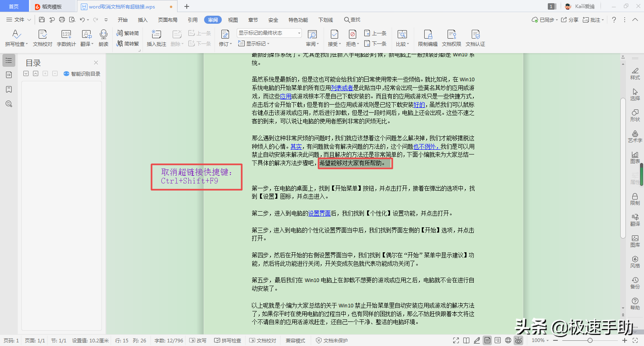Open the 拼写检查 spell check tool
This screenshot has height=346, width=644.
click(16, 38)
